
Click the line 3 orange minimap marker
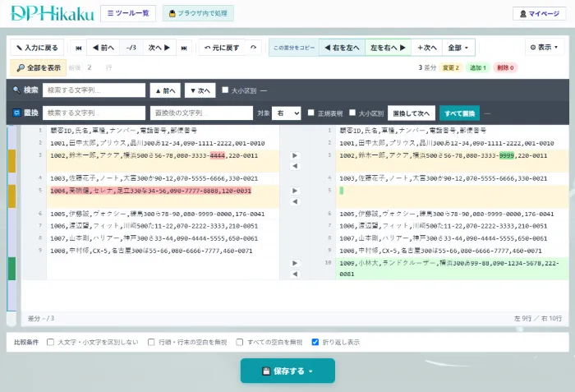coord(11,161)
